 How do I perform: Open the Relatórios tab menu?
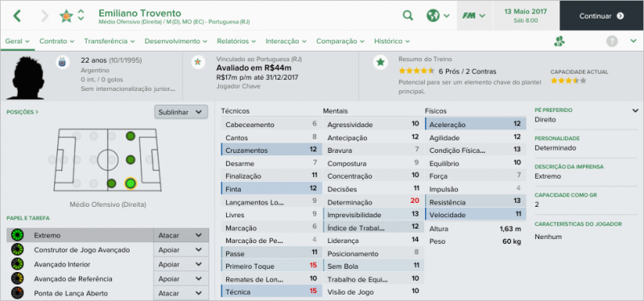(236, 41)
